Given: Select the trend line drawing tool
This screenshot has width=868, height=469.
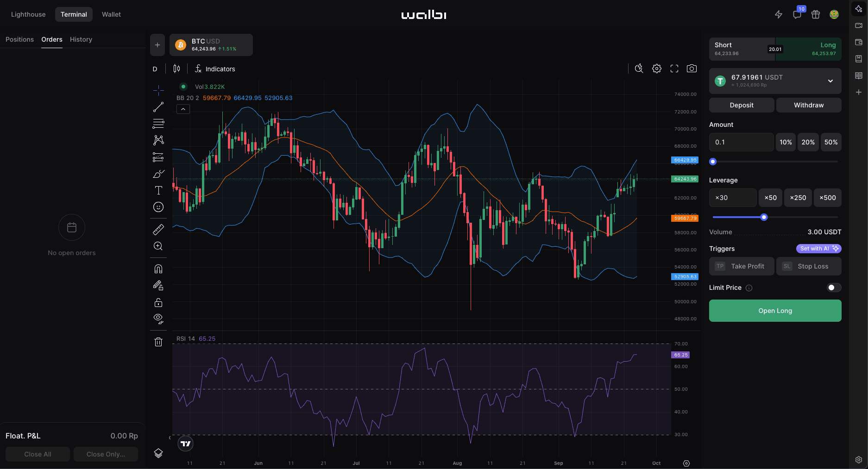Looking at the screenshot, I should pyautogui.click(x=158, y=107).
